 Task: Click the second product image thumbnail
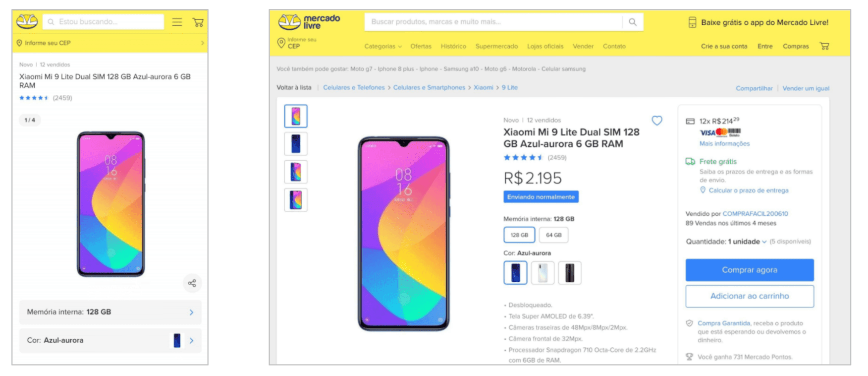(296, 144)
